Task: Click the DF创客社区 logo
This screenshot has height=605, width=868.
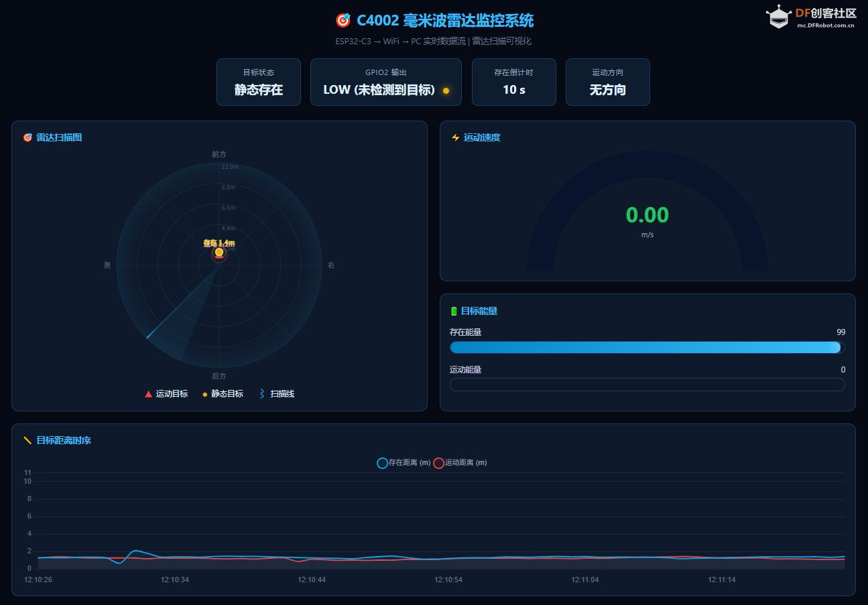Action: [x=812, y=17]
